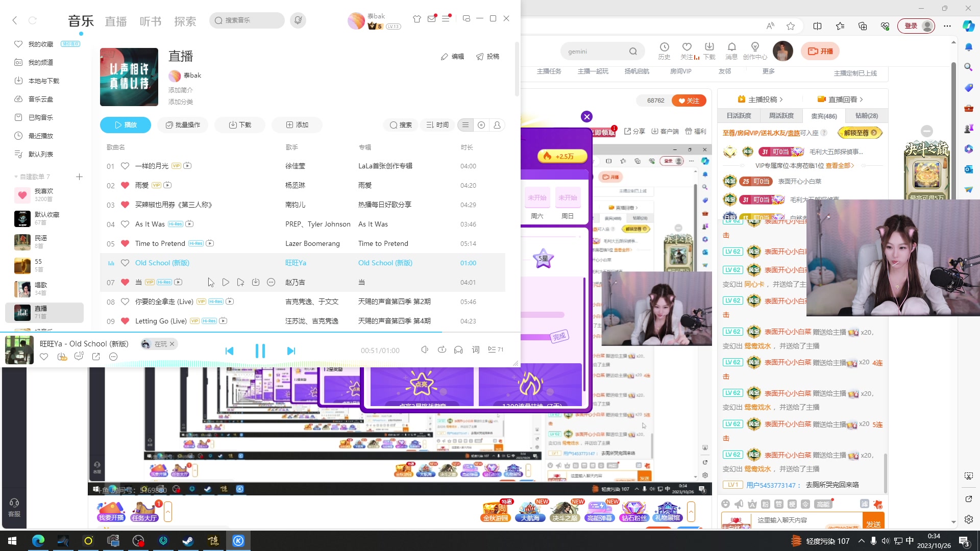Like the now-playing song with heart icon
The width and height of the screenshot is (980, 551).
[44, 357]
